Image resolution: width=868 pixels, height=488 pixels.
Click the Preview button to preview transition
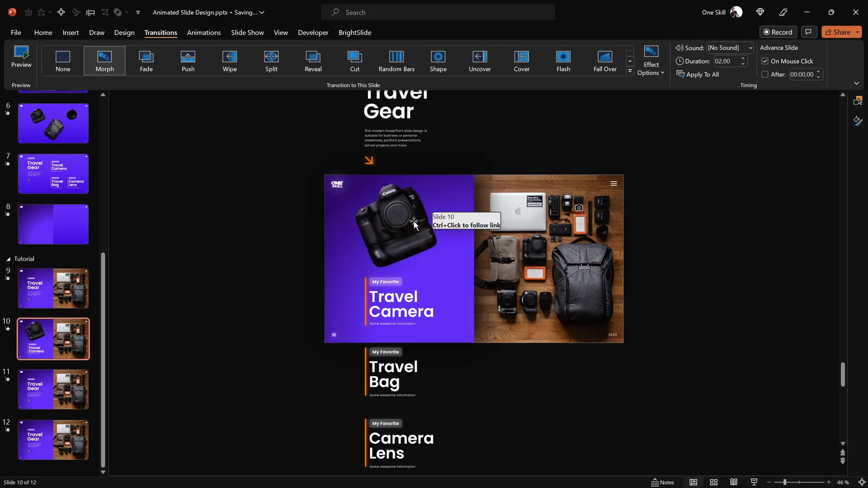(21, 57)
